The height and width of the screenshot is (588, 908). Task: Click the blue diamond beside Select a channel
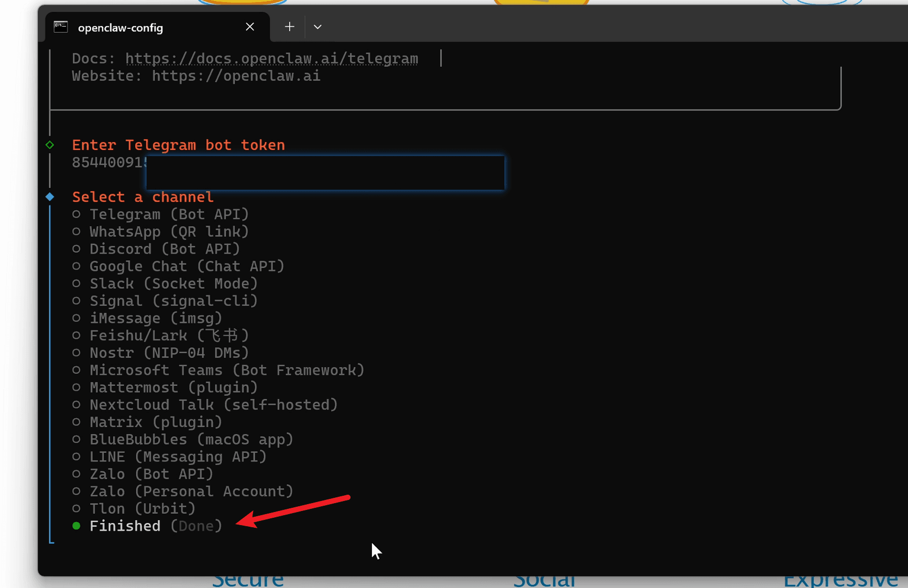pyautogui.click(x=50, y=197)
